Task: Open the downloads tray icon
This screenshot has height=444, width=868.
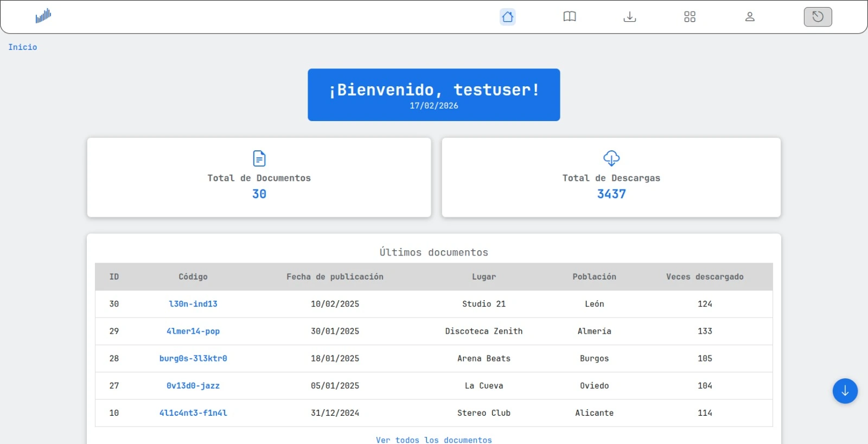Action: click(630, 17)
